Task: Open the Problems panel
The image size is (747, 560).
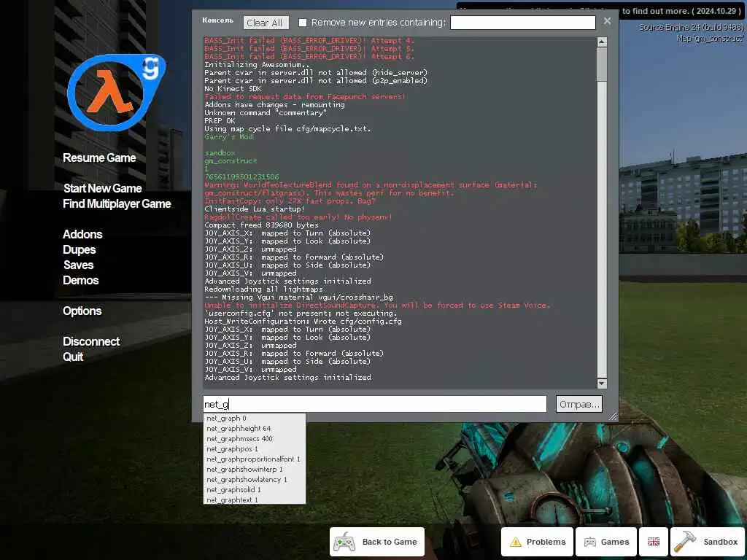Action: click(x=537, y=542)
